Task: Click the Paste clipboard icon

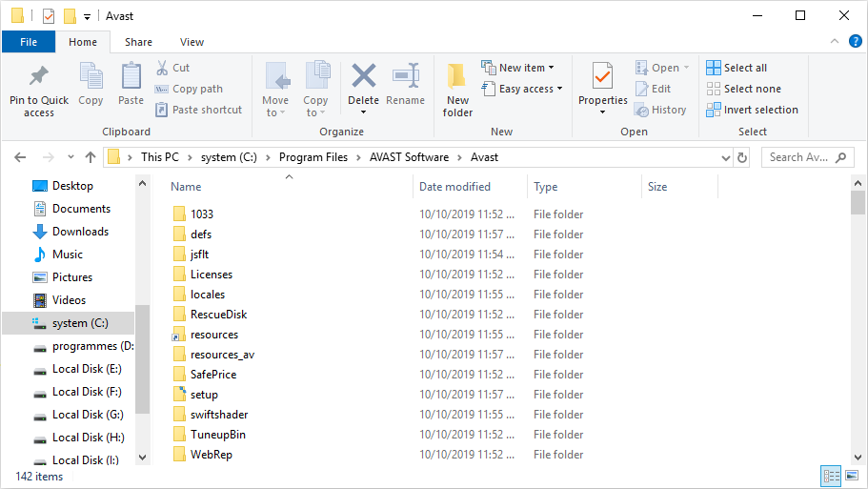Action: 131,76
